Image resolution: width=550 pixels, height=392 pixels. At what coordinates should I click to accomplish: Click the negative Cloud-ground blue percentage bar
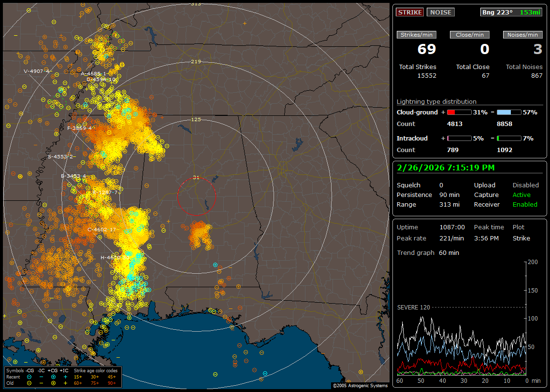509,112
